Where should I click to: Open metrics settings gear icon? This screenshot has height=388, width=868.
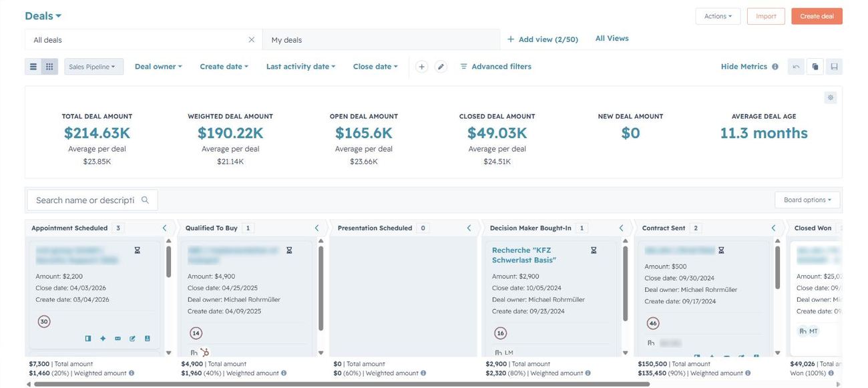click(831, 98)
